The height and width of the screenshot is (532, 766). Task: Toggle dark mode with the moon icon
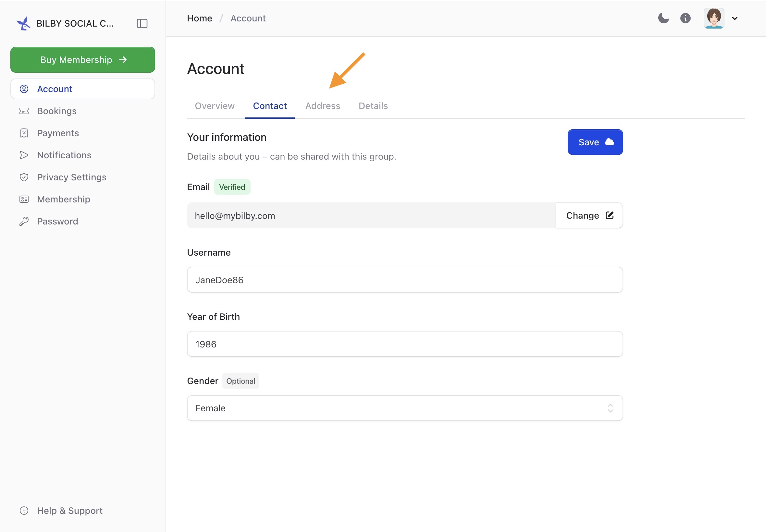click(663, 18)
